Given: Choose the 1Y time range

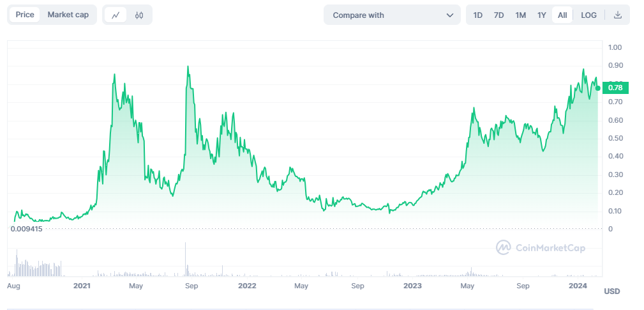Looking at the screenshot, I should click(542, 15).
